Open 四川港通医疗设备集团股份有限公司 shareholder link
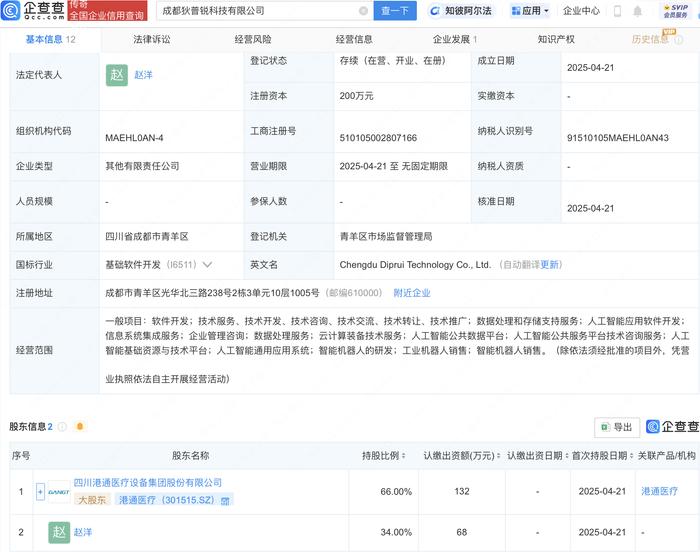The image size is (700, 552). (148, 483)
